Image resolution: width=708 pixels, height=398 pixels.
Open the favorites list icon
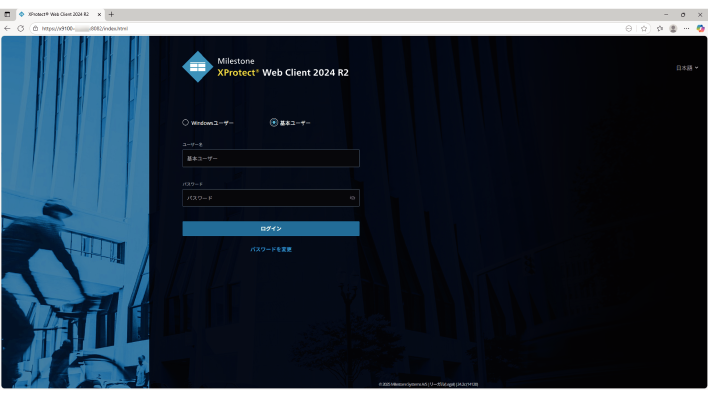click(660, 28)
